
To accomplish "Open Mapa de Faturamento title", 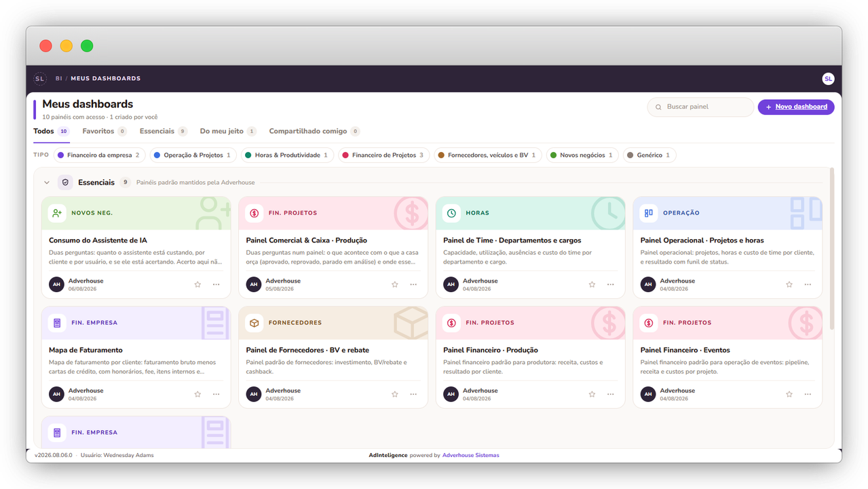I will (x=86, y=350).
